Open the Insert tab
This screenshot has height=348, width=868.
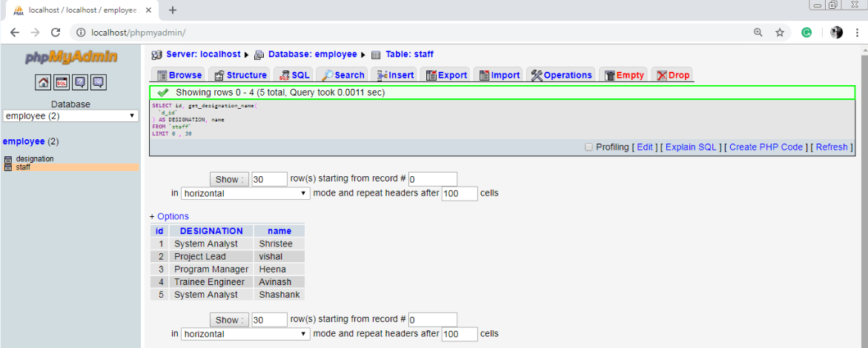[x=395, y=76]
